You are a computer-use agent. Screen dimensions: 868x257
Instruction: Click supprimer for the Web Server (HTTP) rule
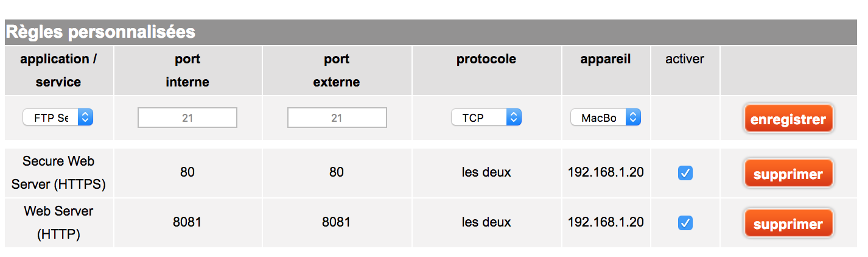pyautogui.click(x=788, y=224)
